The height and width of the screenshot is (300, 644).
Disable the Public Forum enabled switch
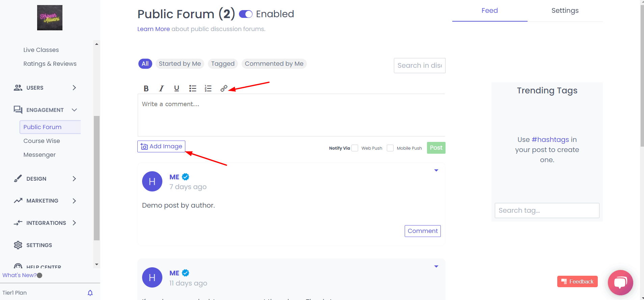pos(246,14)
